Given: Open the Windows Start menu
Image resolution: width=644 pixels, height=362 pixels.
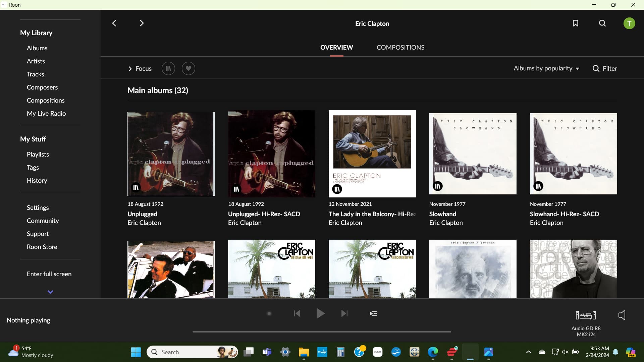Looking at the screenshot, I should click(x=136, y=352).
